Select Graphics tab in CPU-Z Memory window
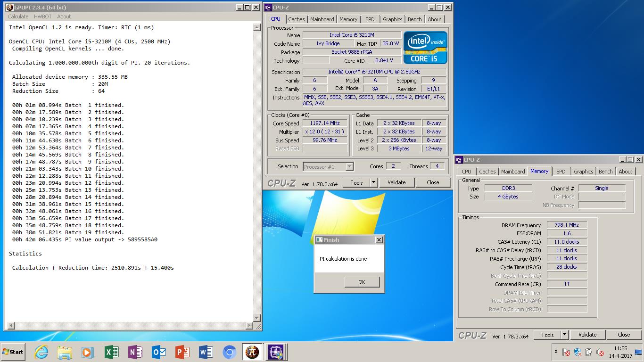Image resolution: width=644 pixels, height=362 pixels. pyautogui.click(x=583, y=172)
